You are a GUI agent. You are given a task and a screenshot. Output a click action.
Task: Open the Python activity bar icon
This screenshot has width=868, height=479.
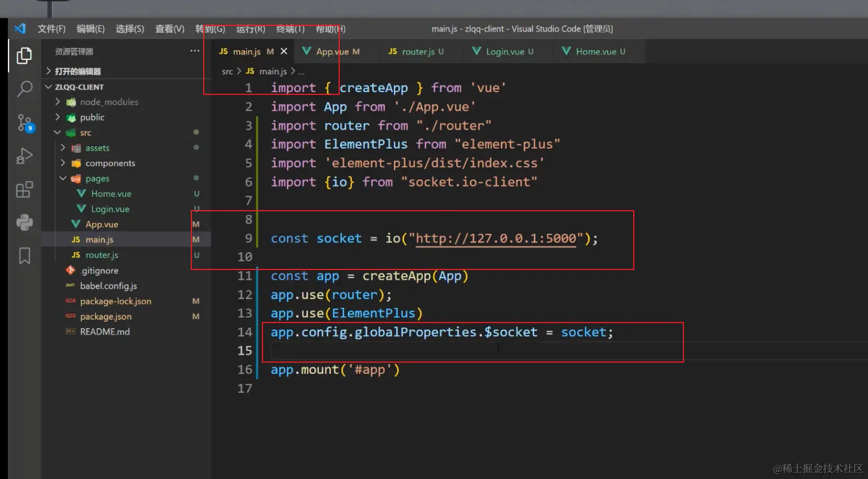[x=24, y=222]
